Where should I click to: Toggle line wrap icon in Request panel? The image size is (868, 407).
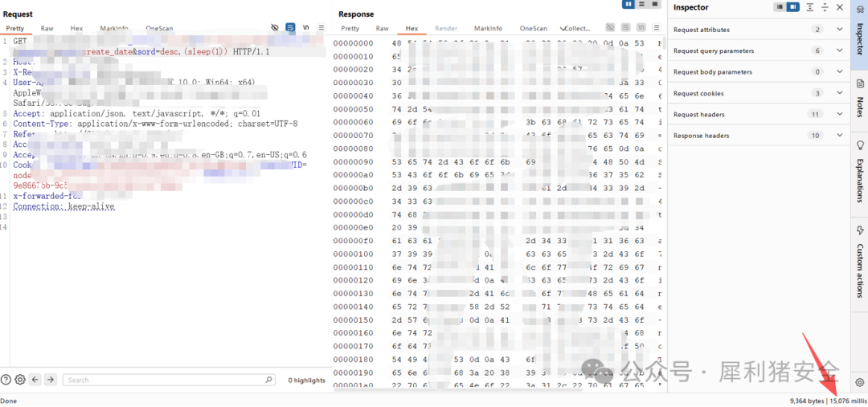(291, 27)
